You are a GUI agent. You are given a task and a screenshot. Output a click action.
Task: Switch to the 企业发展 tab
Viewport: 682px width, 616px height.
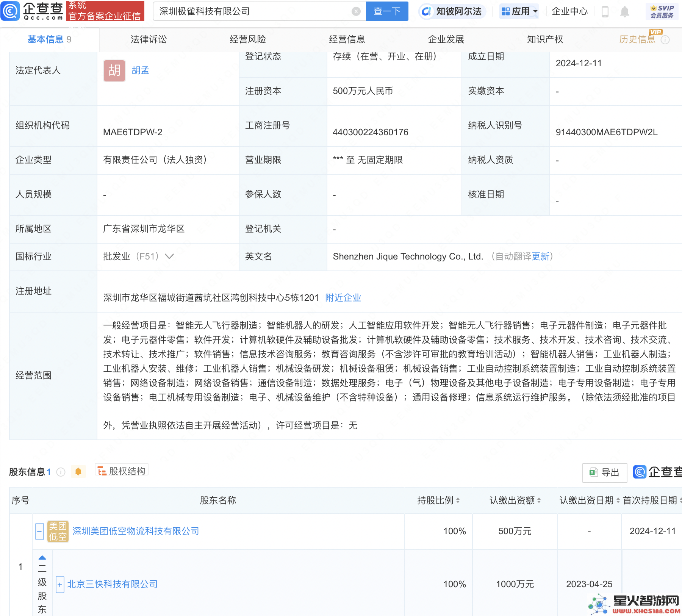click(x=446, y=39)
